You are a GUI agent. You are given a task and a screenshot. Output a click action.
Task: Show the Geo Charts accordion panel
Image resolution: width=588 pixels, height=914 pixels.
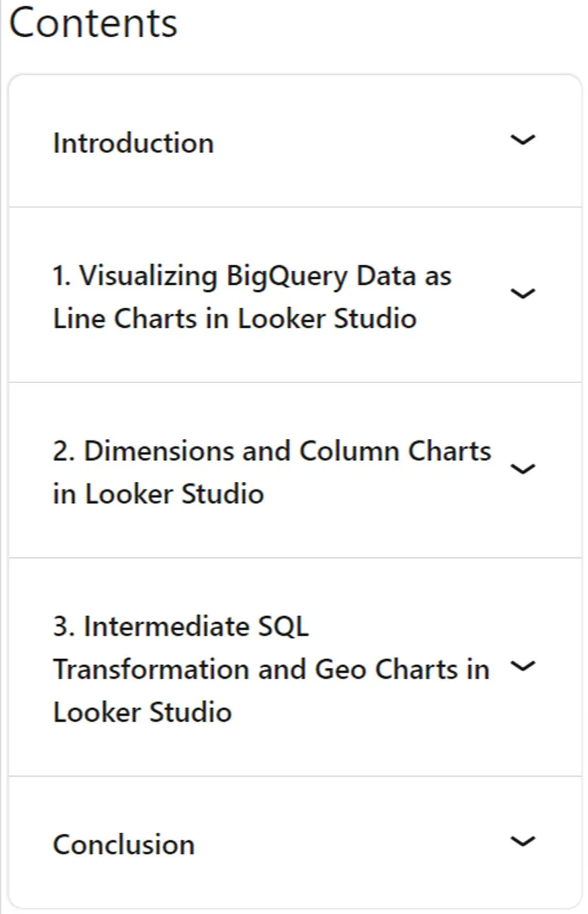[x=295, y=667]
